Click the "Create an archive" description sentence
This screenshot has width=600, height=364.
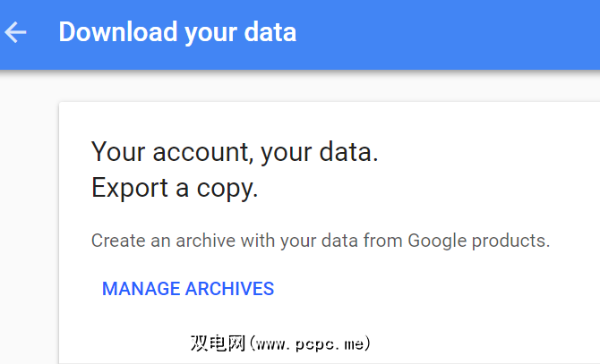point(320,241)
